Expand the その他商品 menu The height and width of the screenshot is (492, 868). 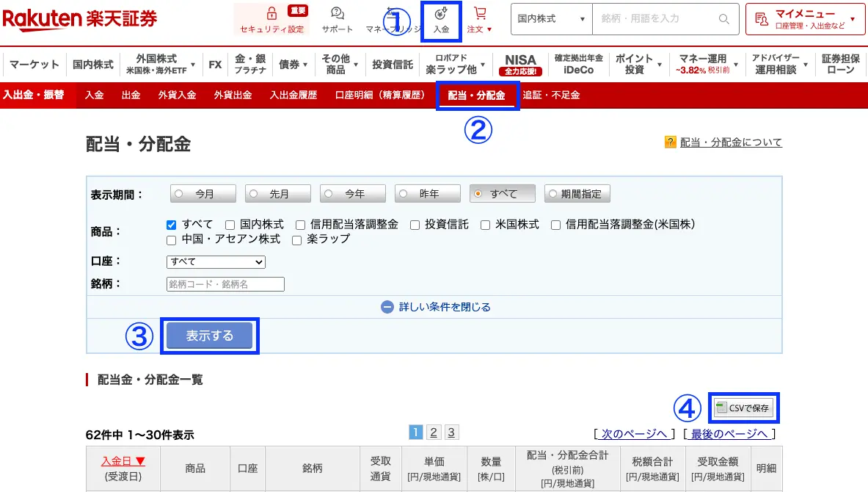(x=339, y=65)
